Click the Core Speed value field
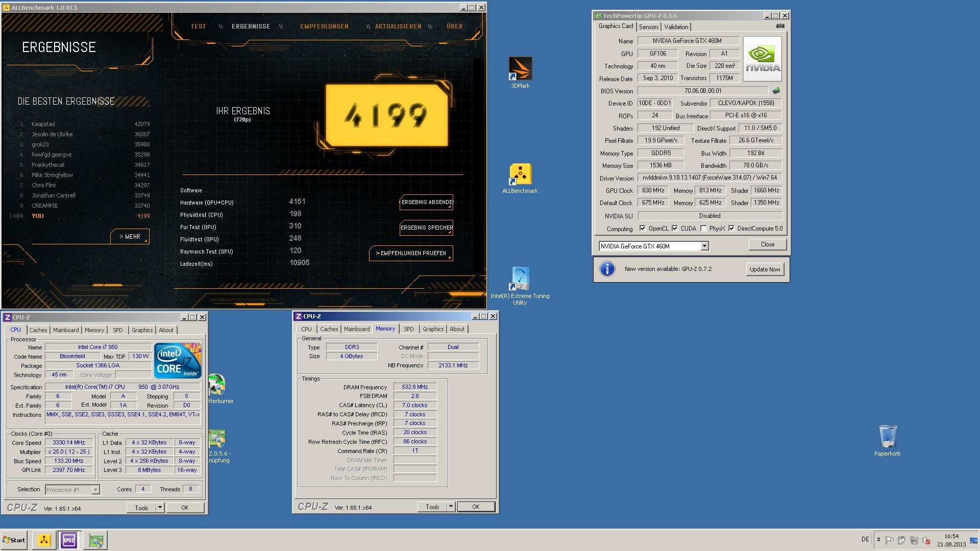The height and width of the screenshot is (551, 980). [x=69, y=443]
